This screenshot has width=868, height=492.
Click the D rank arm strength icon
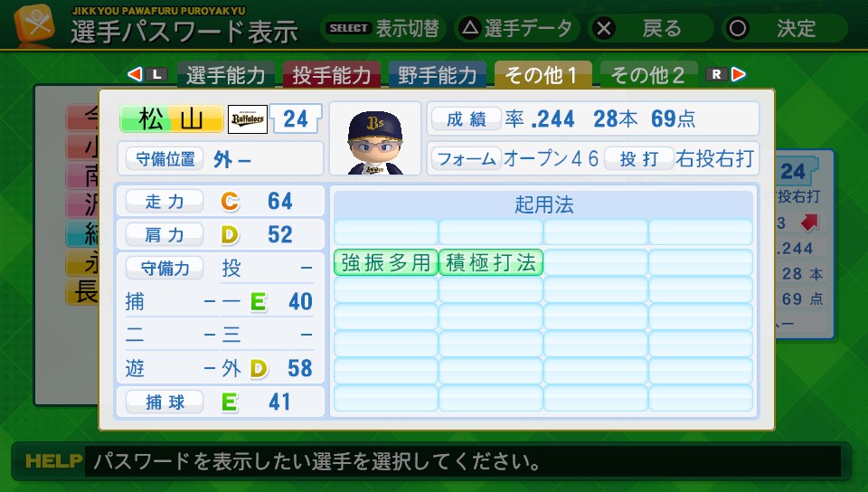[x=230, y=235]
